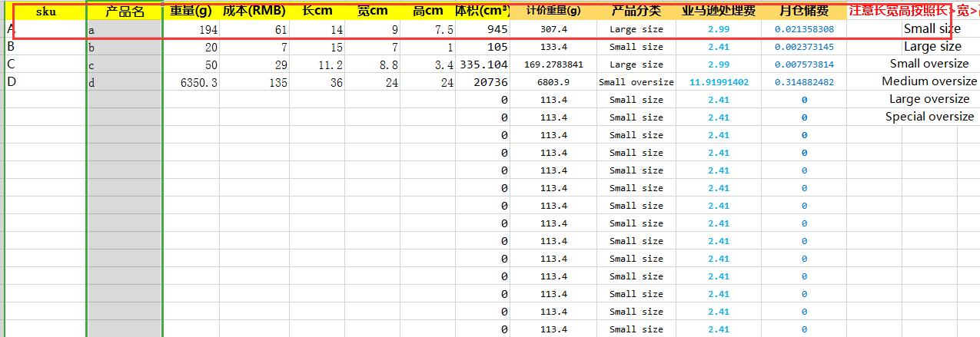Select the "重量(g)" header cell
This screenshot has height=337, width=980.
[191, 12]
